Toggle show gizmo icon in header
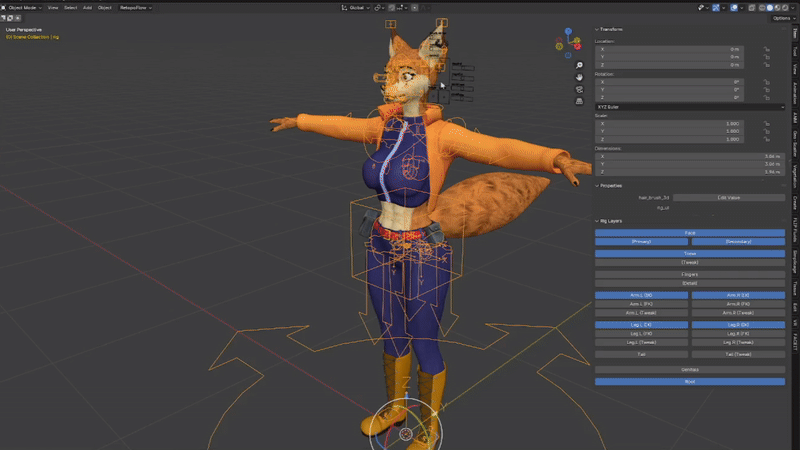The width and height of the screenshot is (800, 450). click(716, 8)
